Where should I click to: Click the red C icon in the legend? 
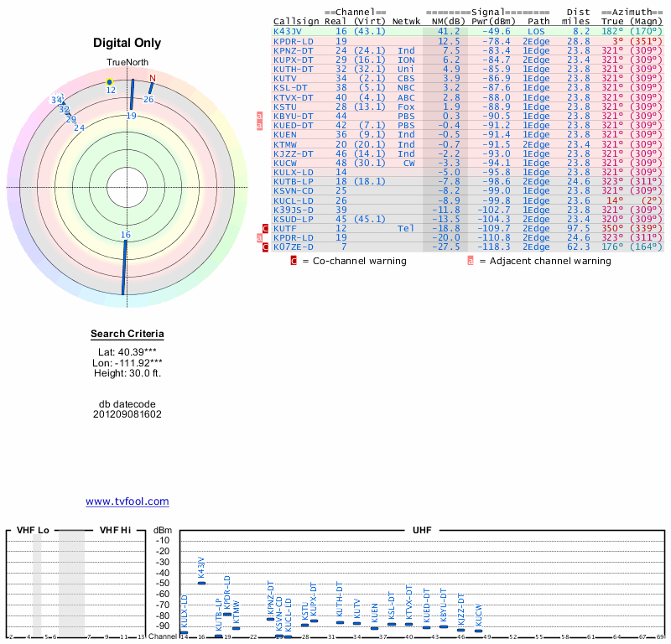294,261
